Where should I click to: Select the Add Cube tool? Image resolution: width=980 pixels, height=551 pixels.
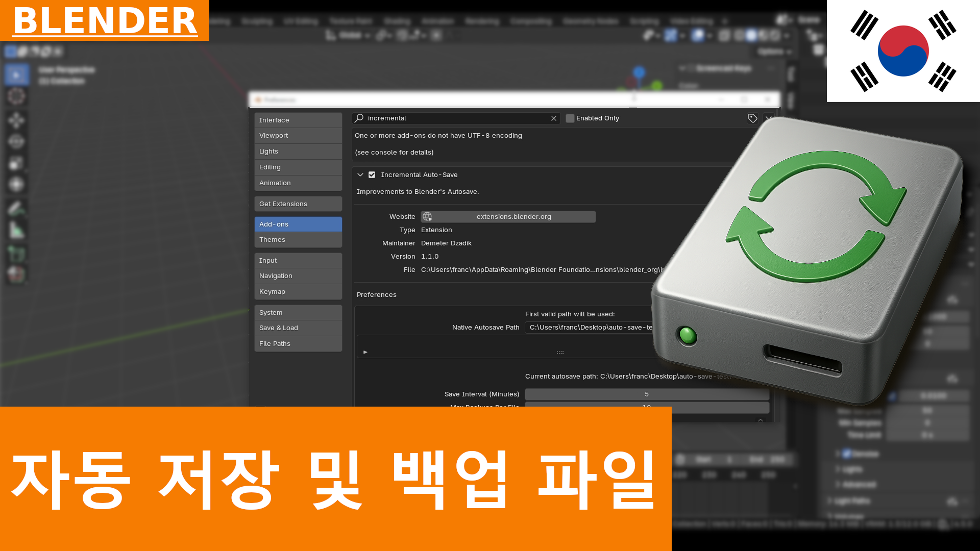(x=16, y=254)
